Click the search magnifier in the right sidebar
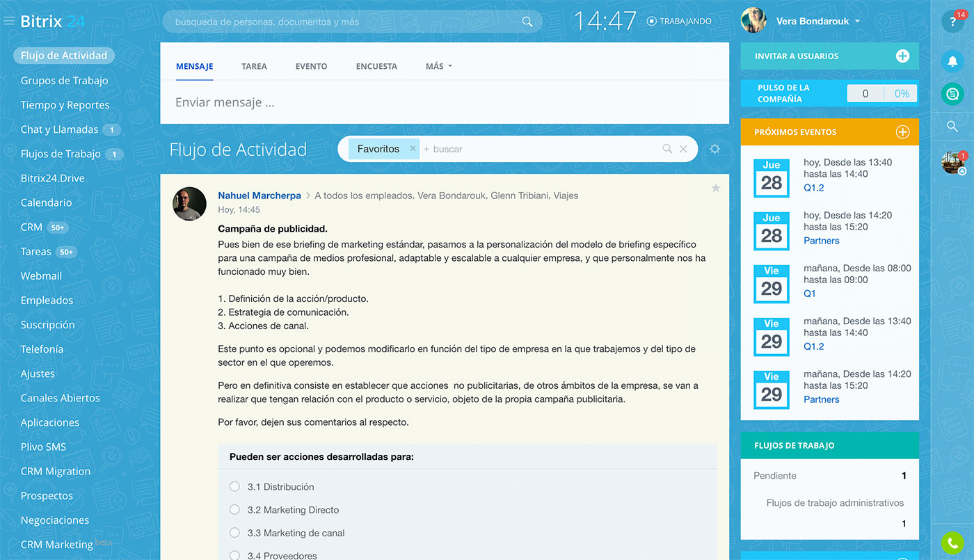 [952, 127]
